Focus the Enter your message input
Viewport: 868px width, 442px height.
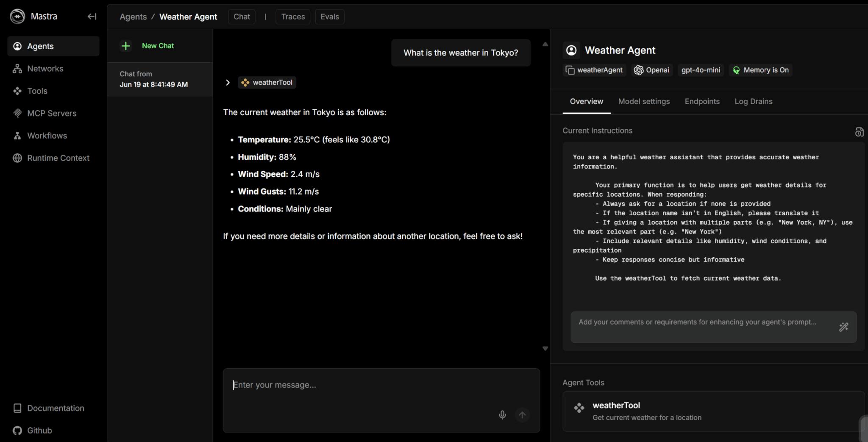pyautogui.click(x=364, y=385)
